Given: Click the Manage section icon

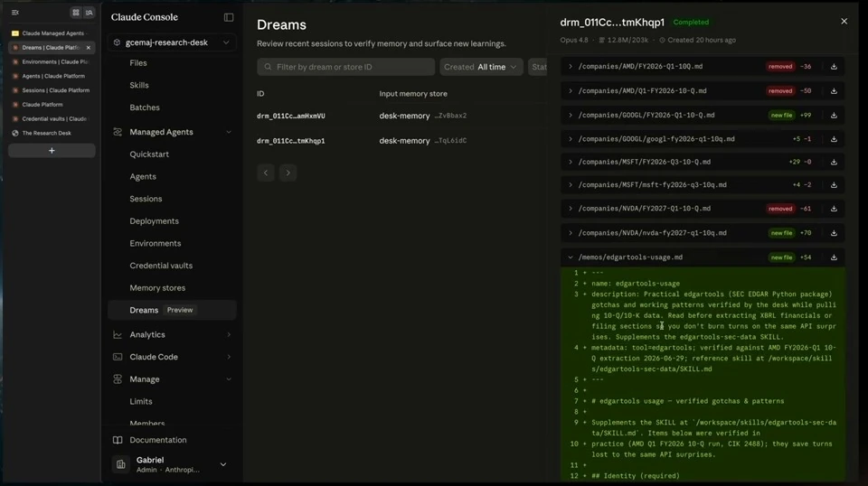Looking at the screenshot, I should [x=118, y=379].
